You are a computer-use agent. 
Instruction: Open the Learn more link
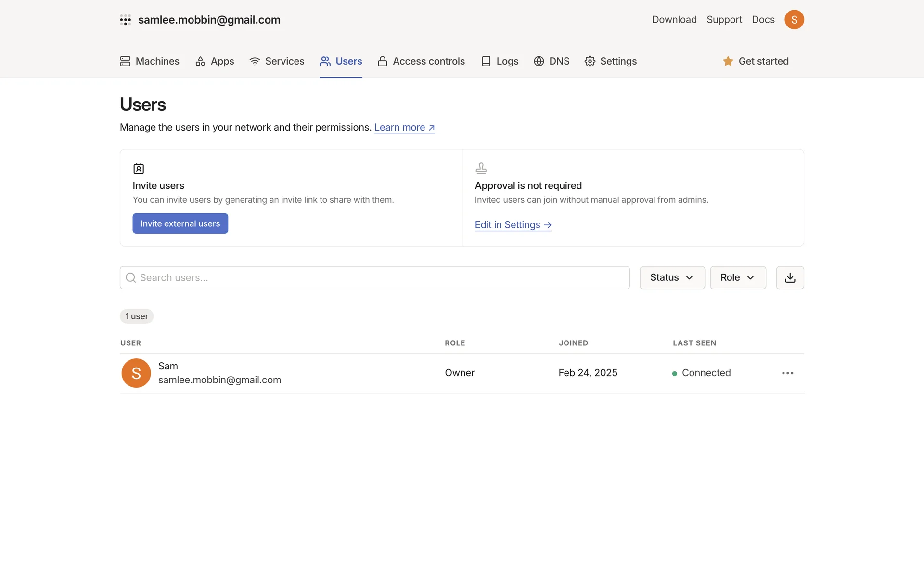point(404,127)
